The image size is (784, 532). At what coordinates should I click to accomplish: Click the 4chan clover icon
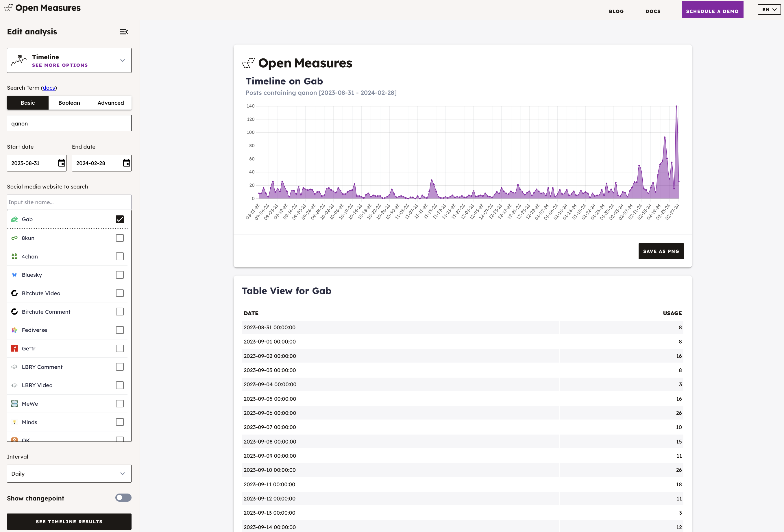click(14, 256)
